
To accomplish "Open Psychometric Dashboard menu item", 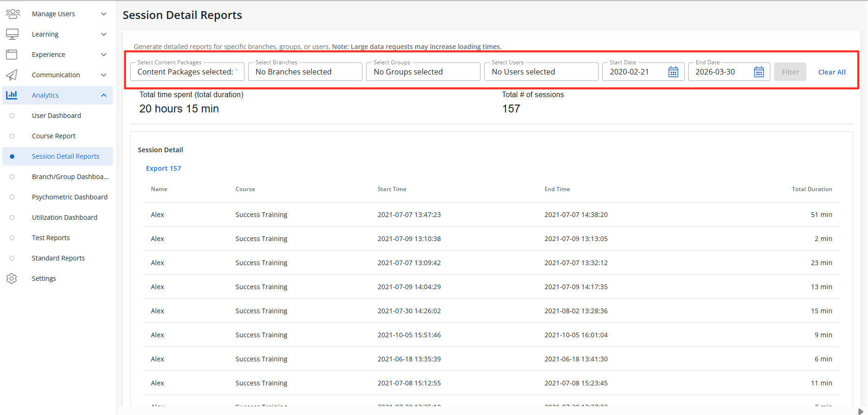I will tap(69, 197).
